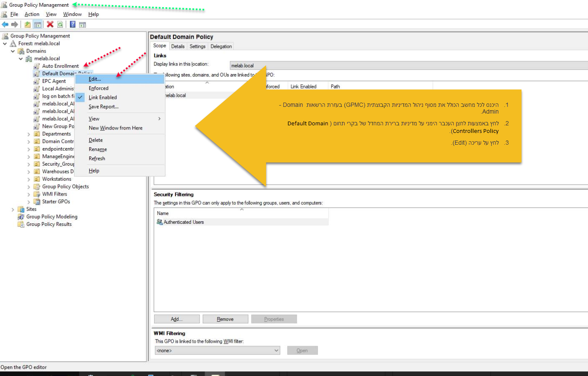Click the Remove button under Security Filtering
Viewport: 588px width, 376px height.
[x=225, y=319]
